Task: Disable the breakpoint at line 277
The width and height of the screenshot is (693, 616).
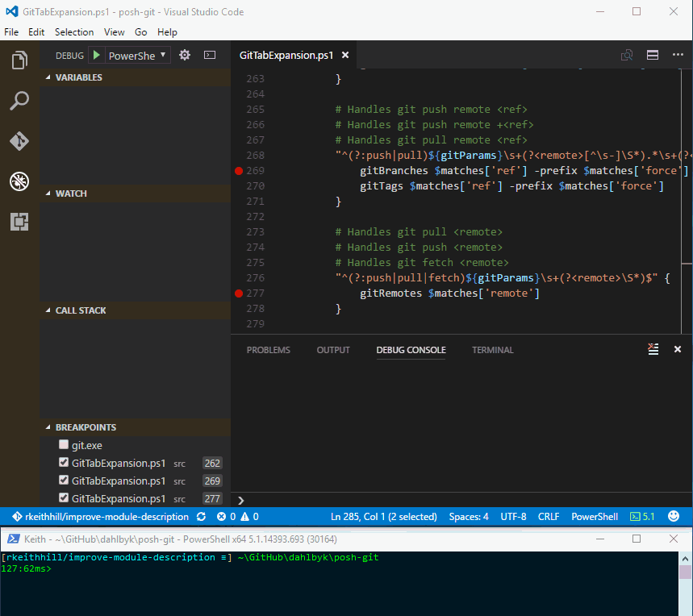Action: (x=62, y=497)
